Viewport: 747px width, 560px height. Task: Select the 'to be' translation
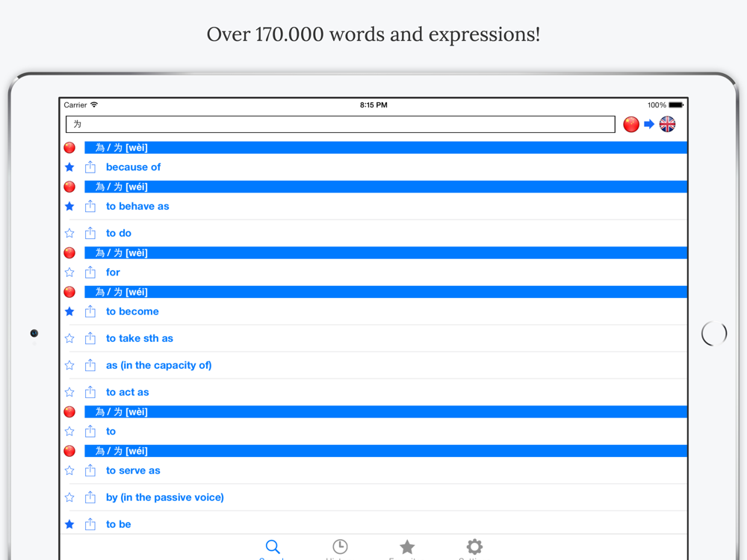pos(118,524)
